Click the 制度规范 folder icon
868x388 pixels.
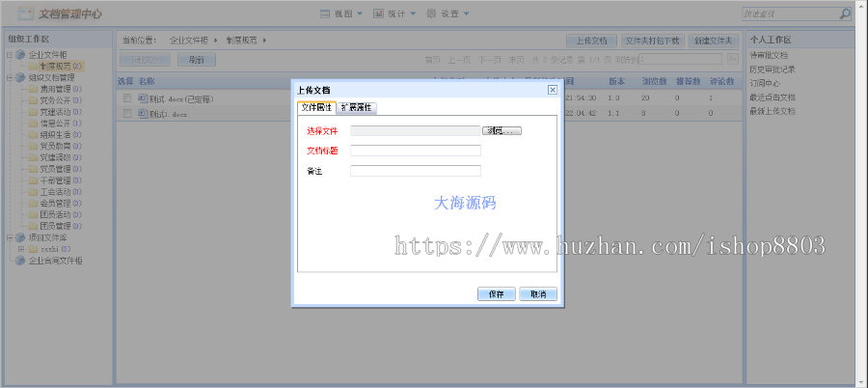pos(33,66)
